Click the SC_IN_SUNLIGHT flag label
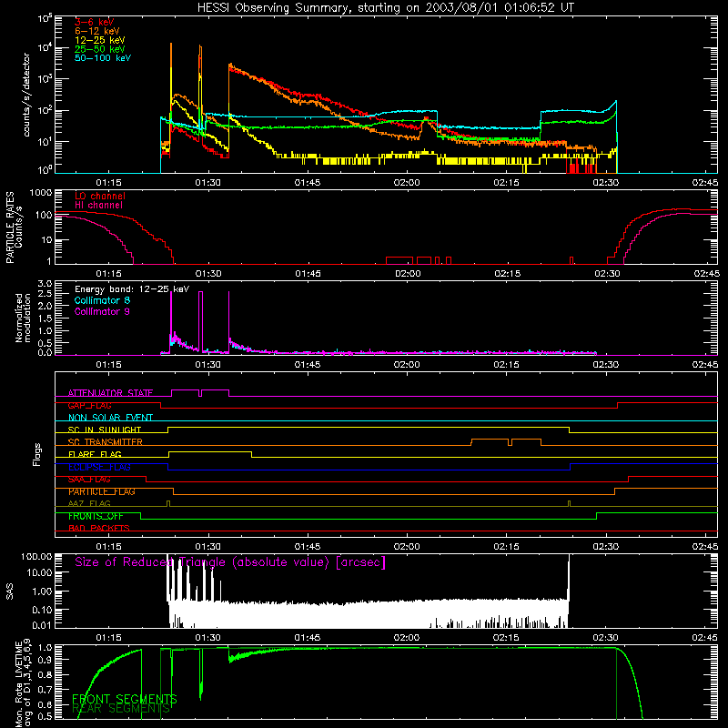728x728 pixels. click(x=105, y=430)
